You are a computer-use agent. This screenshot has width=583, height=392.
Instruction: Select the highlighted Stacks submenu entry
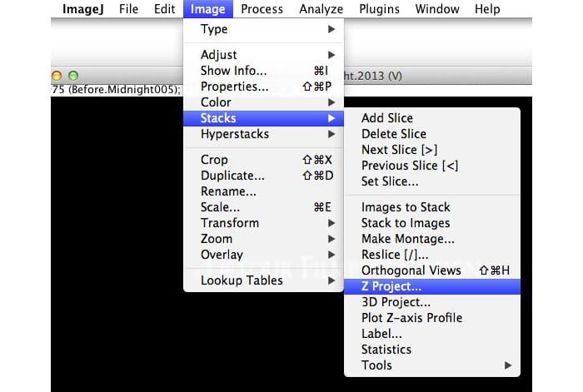[263, 118]
